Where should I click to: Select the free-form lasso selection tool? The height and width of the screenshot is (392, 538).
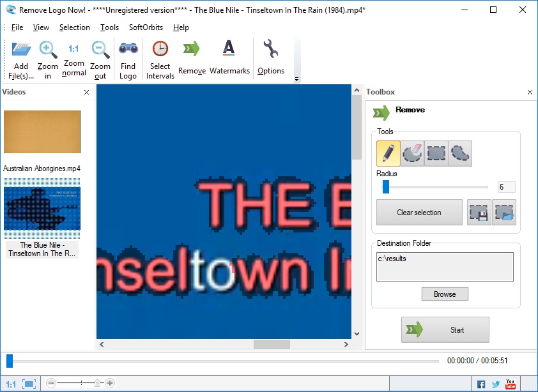pyautogui.click(x=460, y=153)
